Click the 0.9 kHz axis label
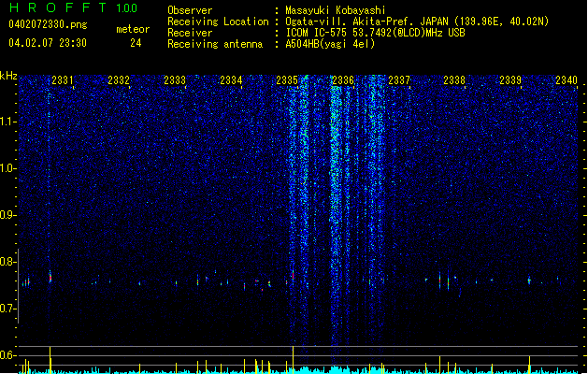This screenshot has height=374, width=588. pyautogui.click(x=7, y=215)
